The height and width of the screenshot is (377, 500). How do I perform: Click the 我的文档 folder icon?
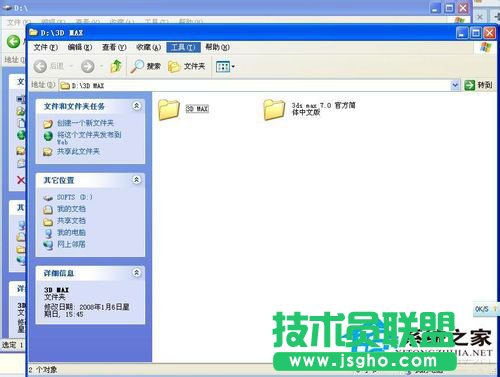[x=48, y=209]
